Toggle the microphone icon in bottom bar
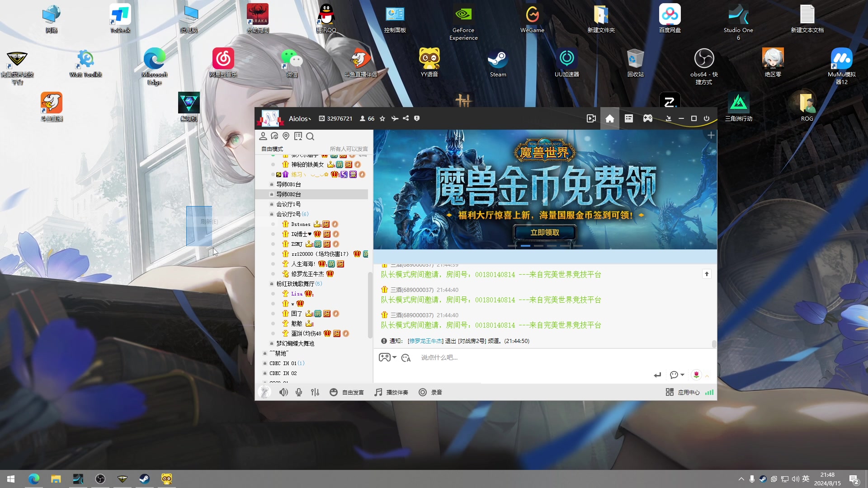Viewport: 868px width, 488px height. click(x=299, y=392)
